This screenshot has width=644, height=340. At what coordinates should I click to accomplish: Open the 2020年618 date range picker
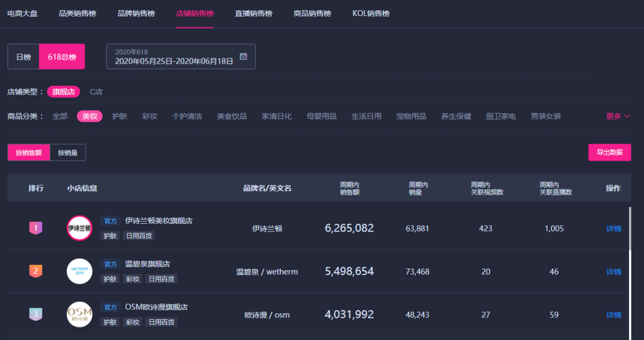tap(181, 57)
